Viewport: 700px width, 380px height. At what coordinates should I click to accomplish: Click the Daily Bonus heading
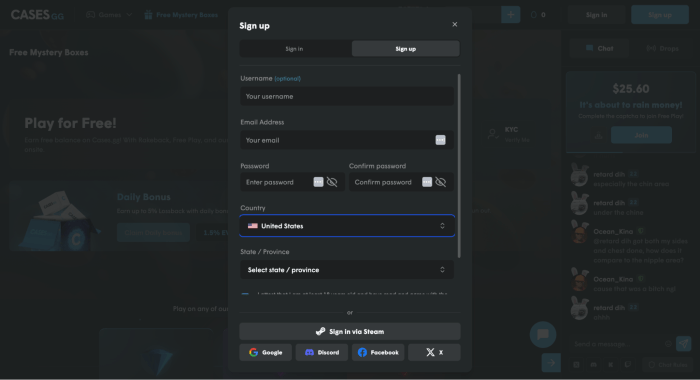(x=143, y=197)
